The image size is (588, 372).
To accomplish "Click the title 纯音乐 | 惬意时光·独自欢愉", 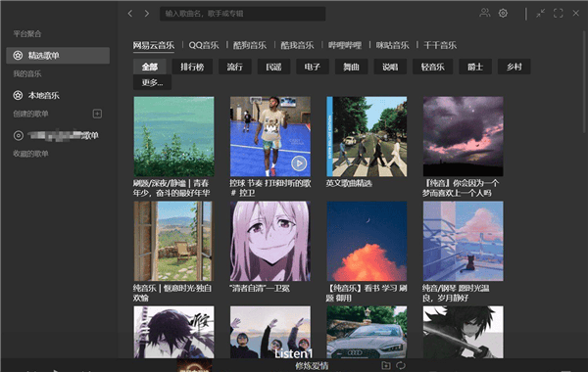I will 172,293.
